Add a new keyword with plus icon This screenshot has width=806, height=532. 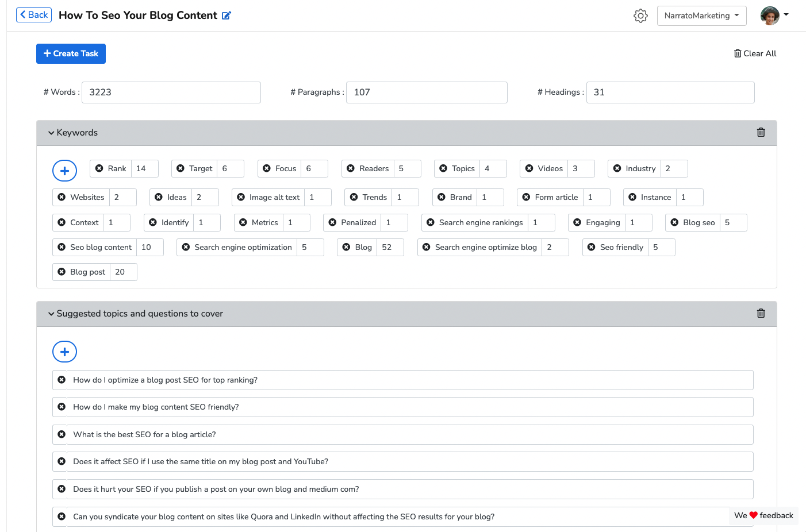[x=64, y=171]
